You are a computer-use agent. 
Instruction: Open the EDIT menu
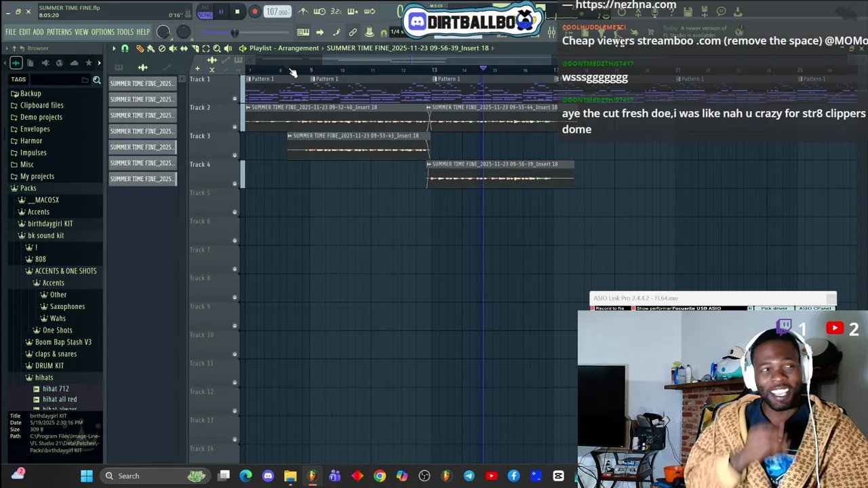tap(24, 32)
